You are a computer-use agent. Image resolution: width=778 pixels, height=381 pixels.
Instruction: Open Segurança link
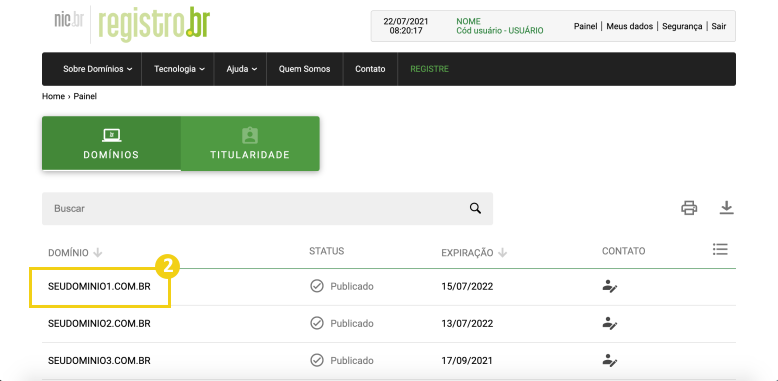[x=682, y=26]
